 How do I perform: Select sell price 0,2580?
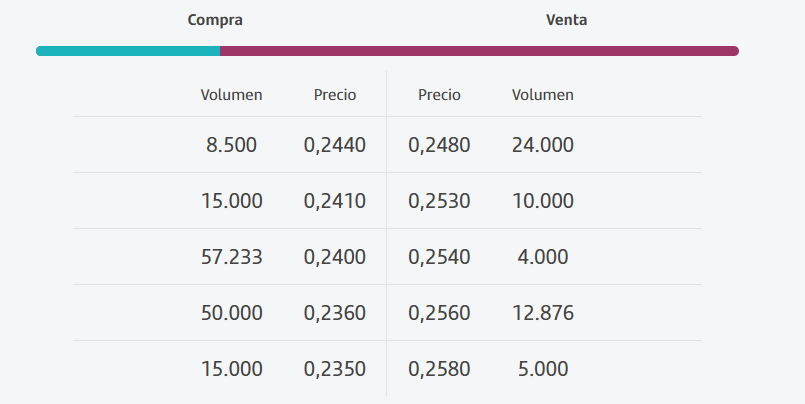439,369
